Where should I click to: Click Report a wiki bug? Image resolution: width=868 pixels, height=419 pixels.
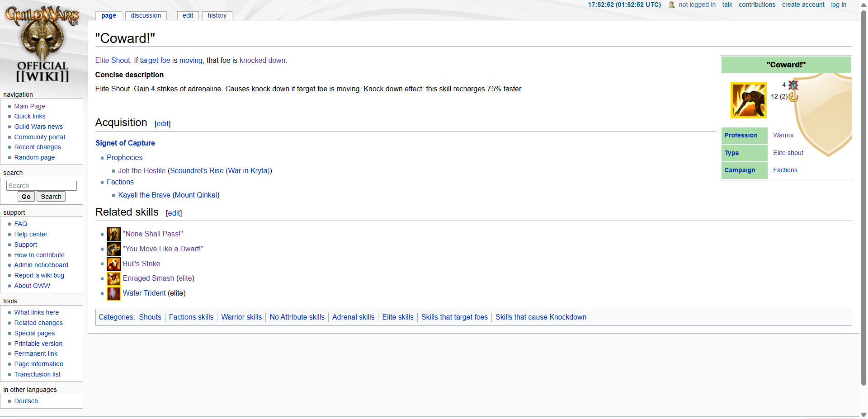(39, 275)
